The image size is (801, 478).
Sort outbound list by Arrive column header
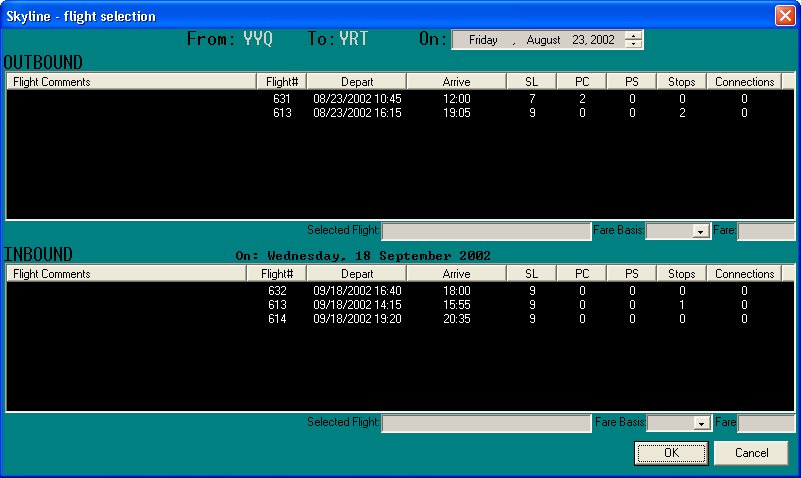pos(456,82)
